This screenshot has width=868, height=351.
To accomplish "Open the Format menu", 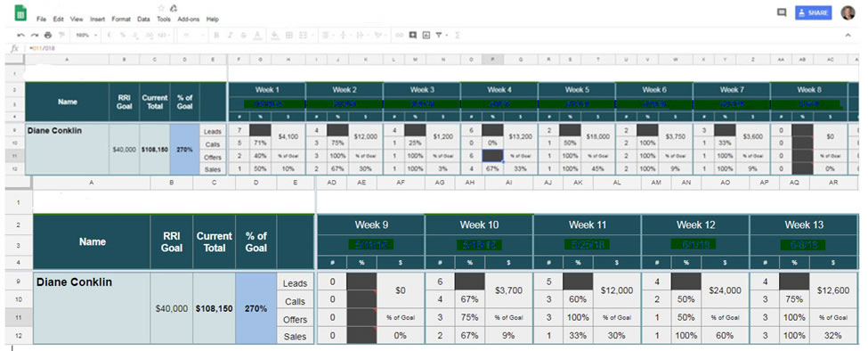I will (121, 19).
